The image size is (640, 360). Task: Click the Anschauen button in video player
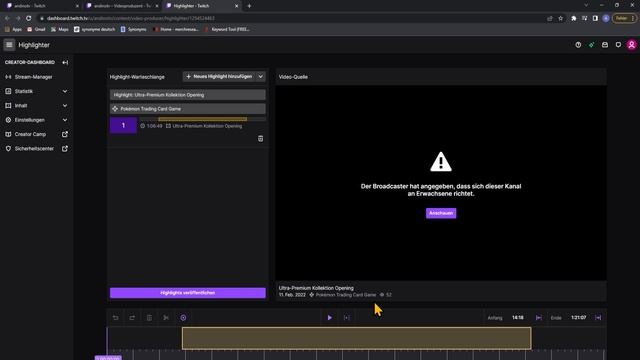tap(441, 213)
